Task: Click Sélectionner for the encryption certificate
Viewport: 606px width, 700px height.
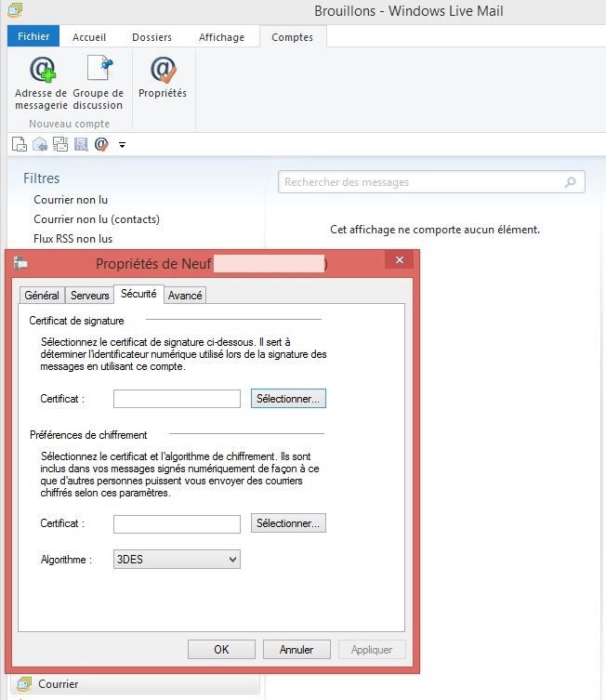Action: (288, 523)
